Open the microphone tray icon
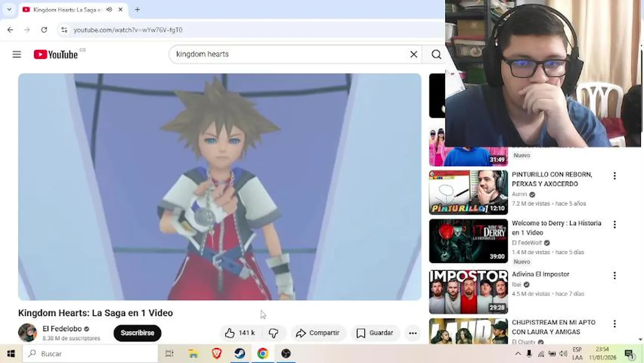 [x=529, y=354]
